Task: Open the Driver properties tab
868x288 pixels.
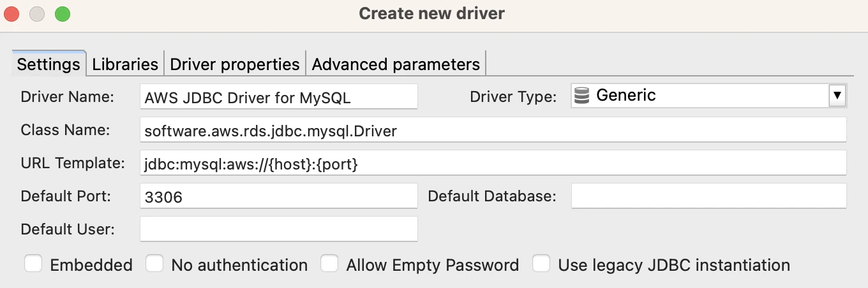Action: coord(235,64)
